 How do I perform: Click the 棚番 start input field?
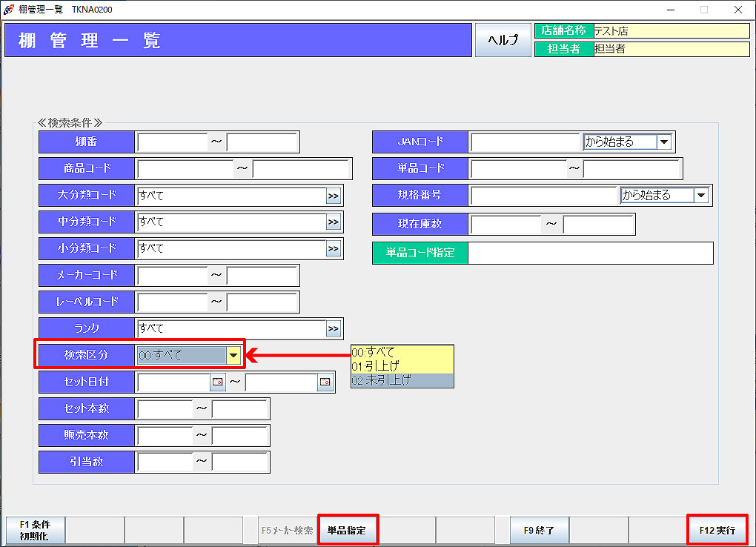pyautogui.click(x=172, y=142)
